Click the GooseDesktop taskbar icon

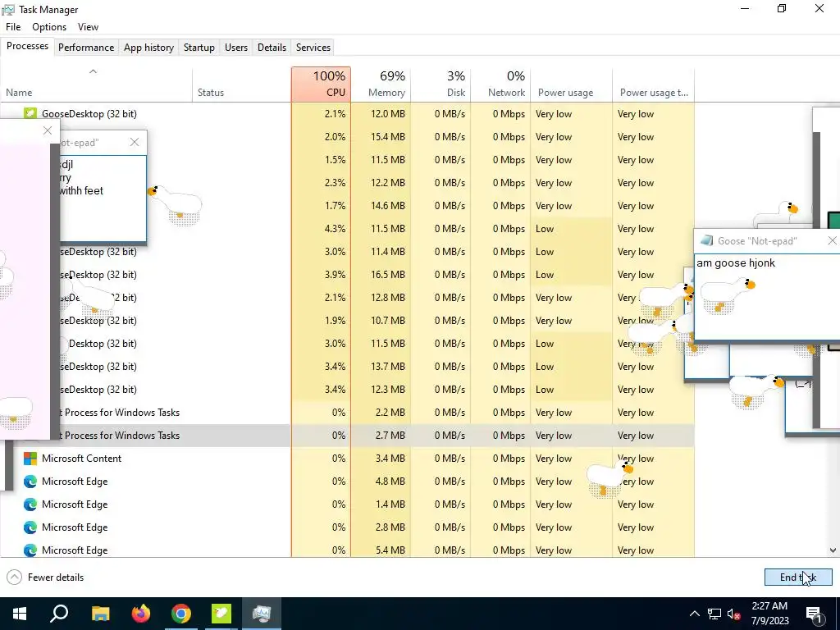pyautogui.click(x=221, y=614)
